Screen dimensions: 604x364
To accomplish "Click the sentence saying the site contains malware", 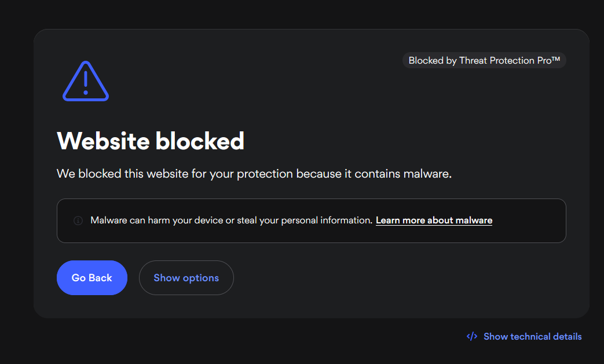I will 254,174.
